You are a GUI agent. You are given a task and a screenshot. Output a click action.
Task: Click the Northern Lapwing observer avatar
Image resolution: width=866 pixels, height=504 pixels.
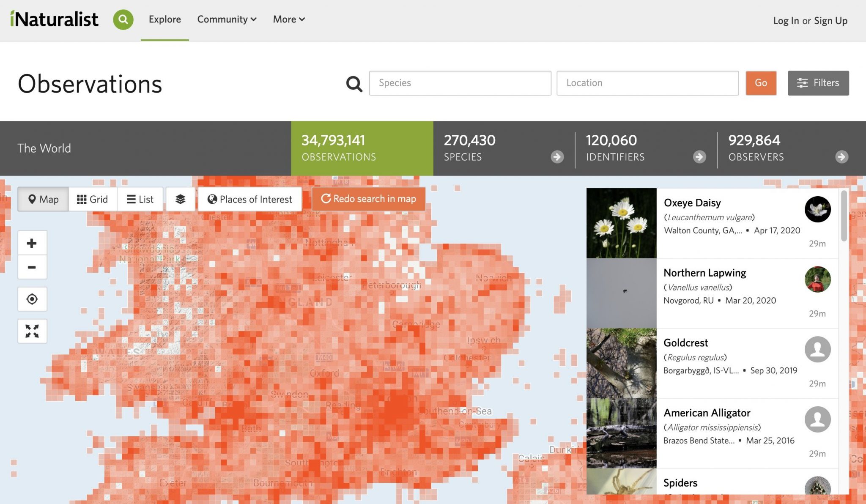coord(817,279)
